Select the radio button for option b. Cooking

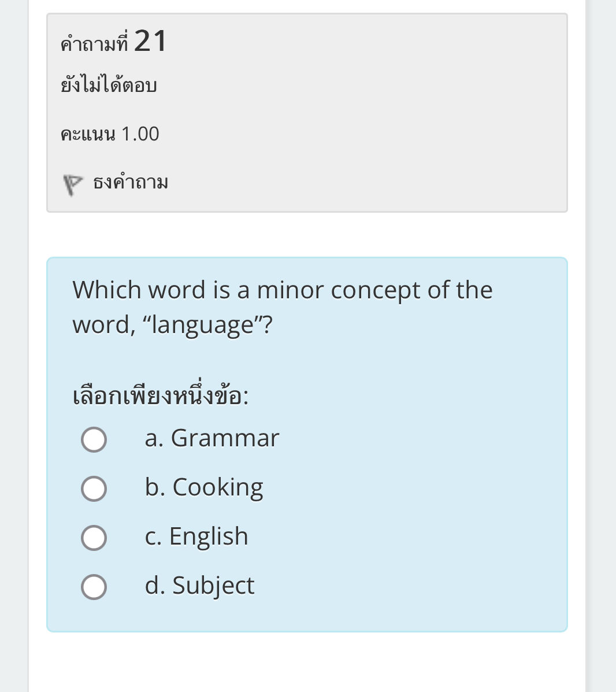(x=94, y=489)
